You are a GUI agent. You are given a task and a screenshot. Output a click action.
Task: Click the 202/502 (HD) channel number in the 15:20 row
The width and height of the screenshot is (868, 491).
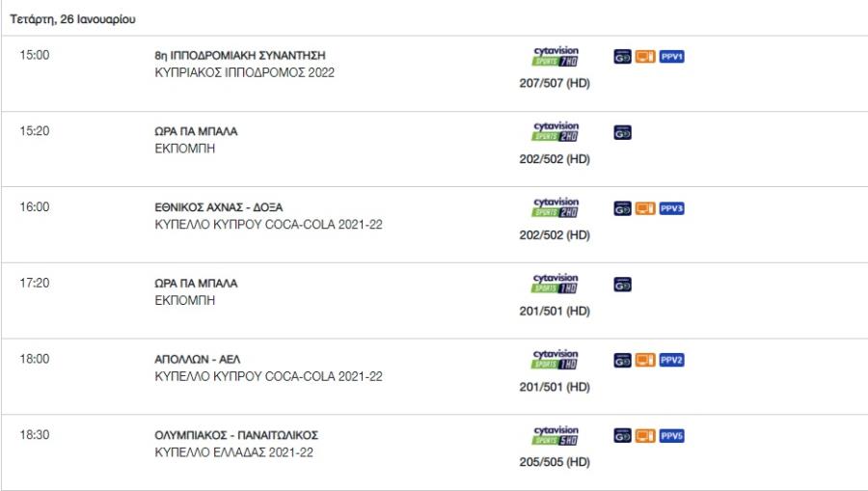pos(555,159)
